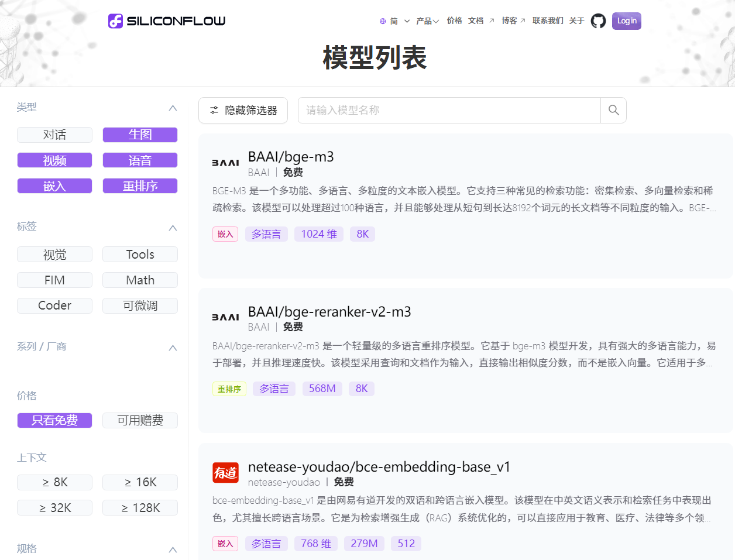Open the 产品 dropdown menu
Screen dimensions: 735x560
(x=427, y=21)
